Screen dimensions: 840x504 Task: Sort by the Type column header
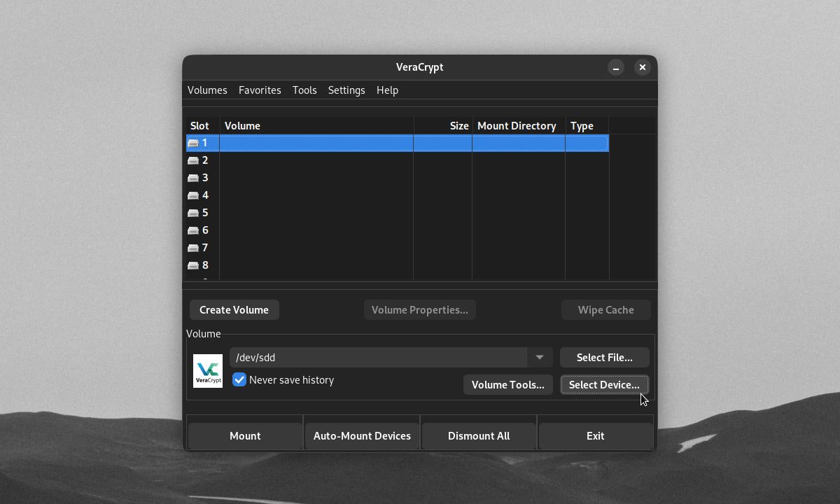[x=587, y=126]
